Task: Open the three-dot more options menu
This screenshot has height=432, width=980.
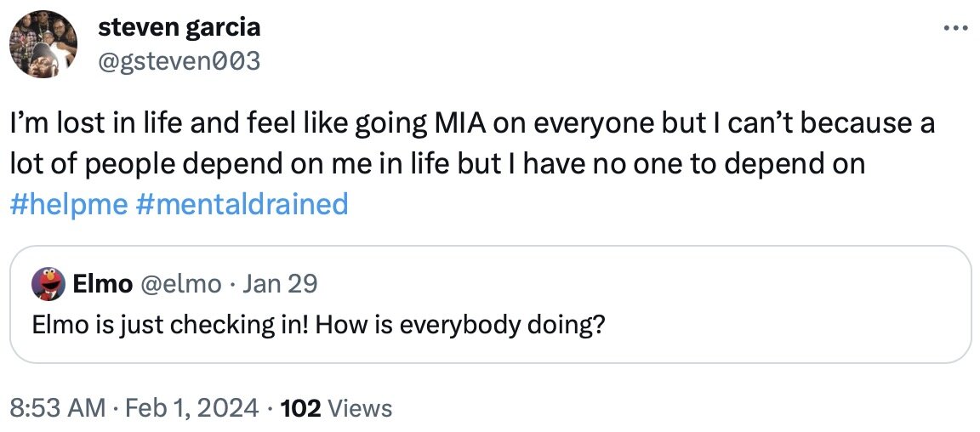Action: (956, 29)
